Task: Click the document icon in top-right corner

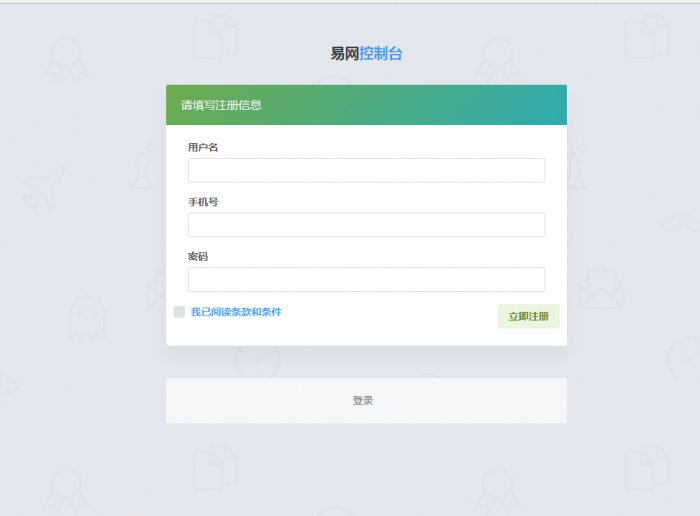Action: click(x=646, y=38)
